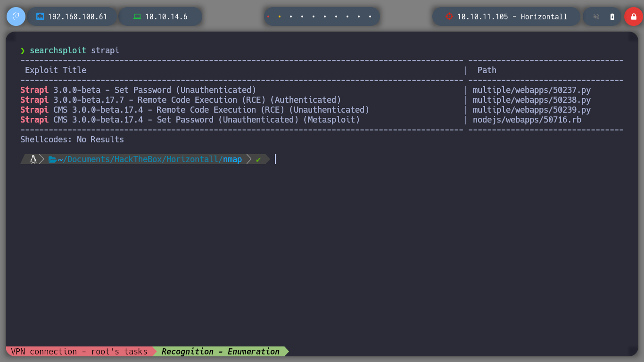Click path nodejs/webapps/50716.rb
644x362 pixels.
tap(527, 120)
